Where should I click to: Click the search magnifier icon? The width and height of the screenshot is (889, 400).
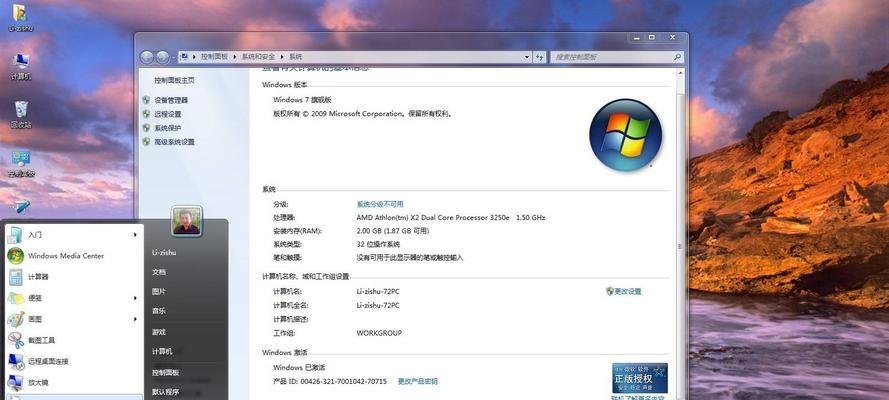677,57
